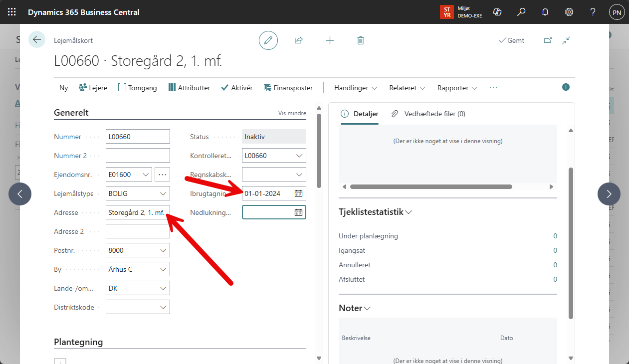Screen dimensions: 629x364
Task: Collapse the Tjeklistestatistik section
Action: 375,212
